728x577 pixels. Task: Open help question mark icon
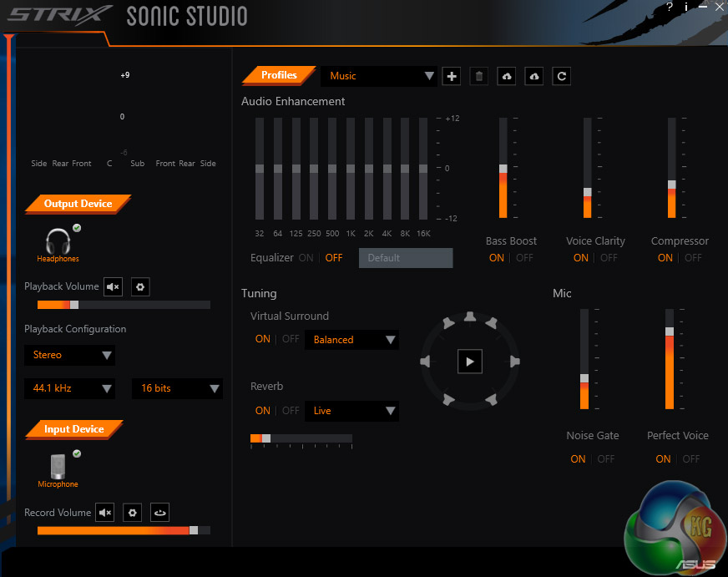coord(669,7)
